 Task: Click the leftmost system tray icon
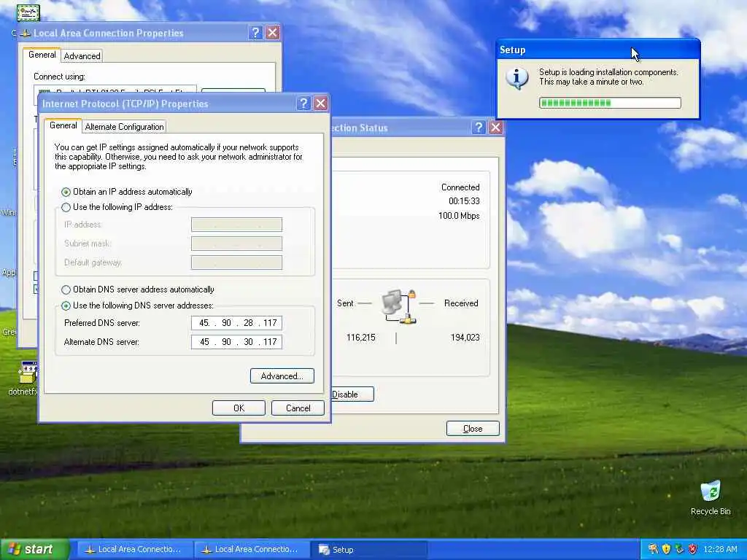tap(653, 549)
